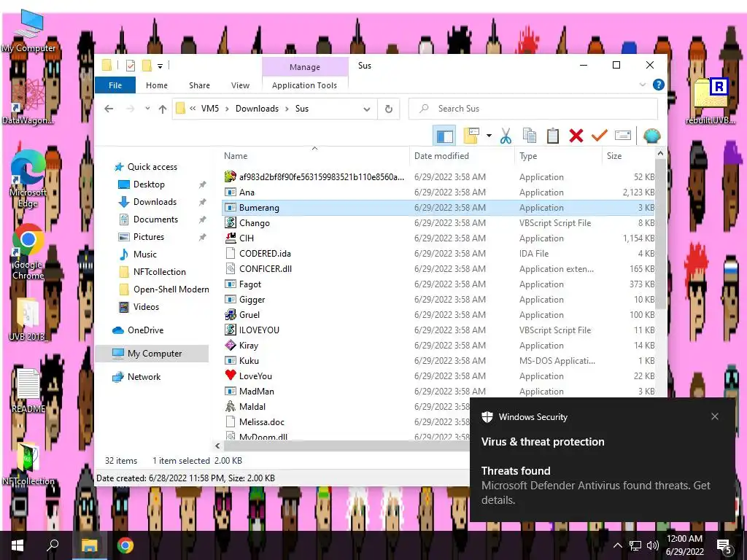This screenshot has width=747, height=560.
Task: Open the address bar history dropdown
Action: pyautogui.click(x=367, y=109)
